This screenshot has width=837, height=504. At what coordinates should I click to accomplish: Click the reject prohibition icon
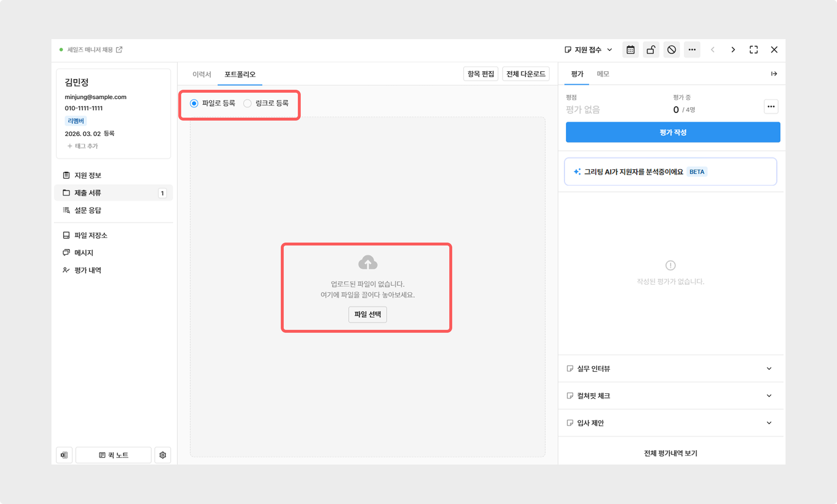[671, 50]
